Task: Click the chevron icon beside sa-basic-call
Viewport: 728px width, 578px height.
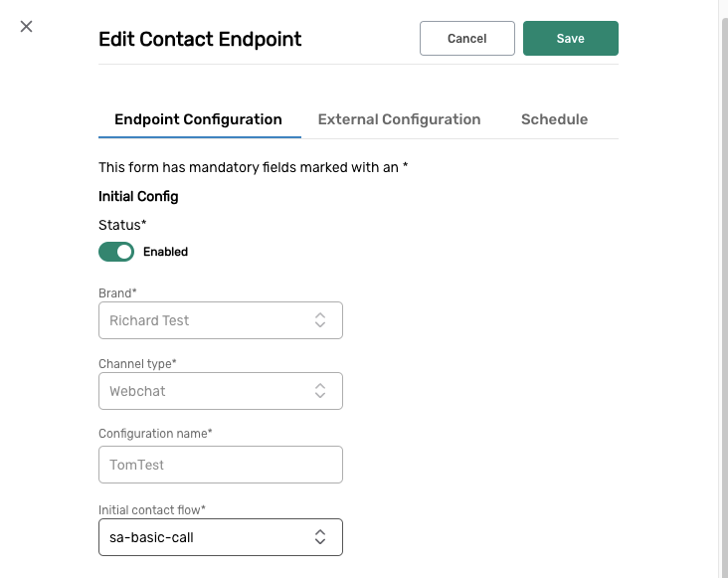Action: pos(320,536)
